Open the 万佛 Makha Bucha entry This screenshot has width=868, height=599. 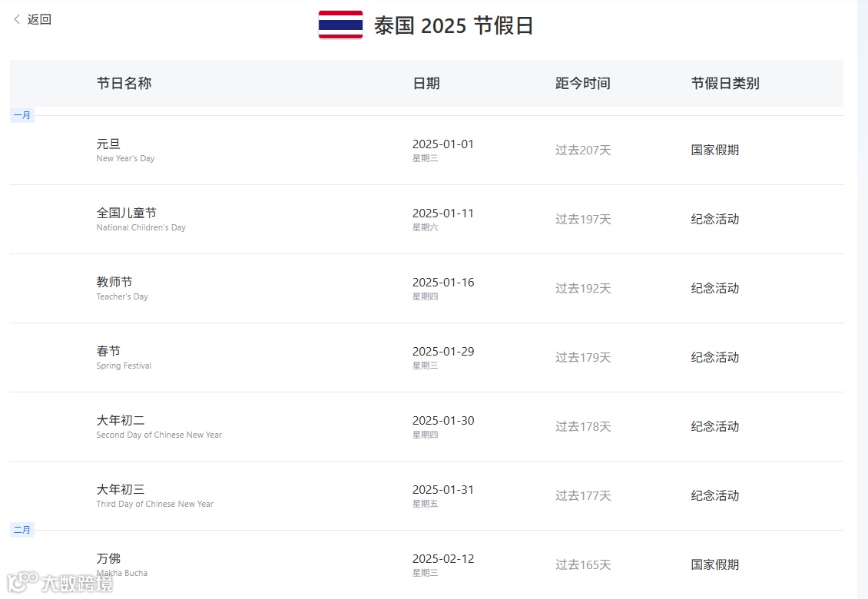108,559
